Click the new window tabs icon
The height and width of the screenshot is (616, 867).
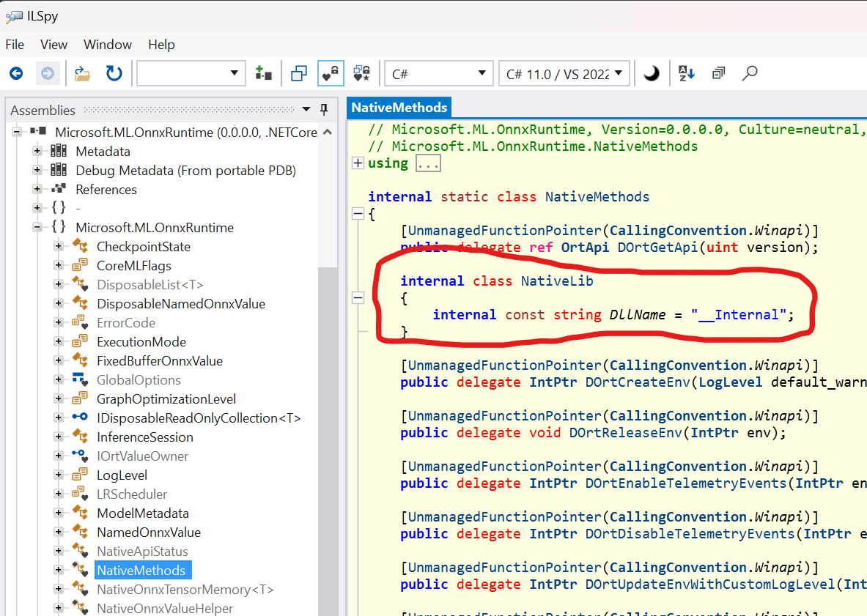[x=298, y=73]
